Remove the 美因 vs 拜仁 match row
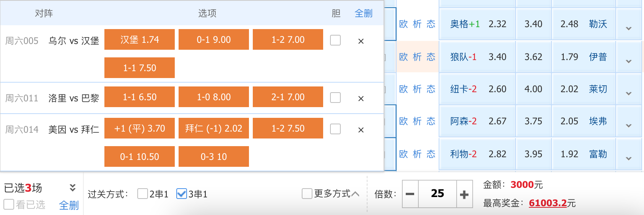The height and width of the screenshot is (215, 644). (x=361, y=130)
